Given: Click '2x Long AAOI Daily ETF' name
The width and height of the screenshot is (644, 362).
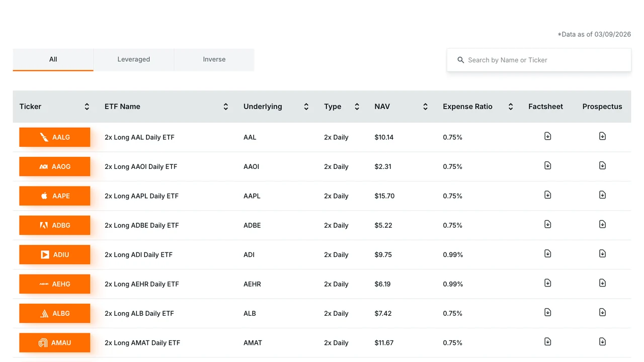Looking at the screenshot, I should (x=141, y=166).
